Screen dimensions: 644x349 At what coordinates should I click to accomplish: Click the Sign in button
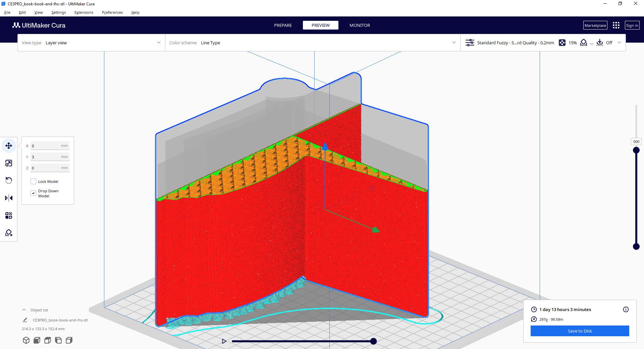pyautogui.click(x=632, y=26)
